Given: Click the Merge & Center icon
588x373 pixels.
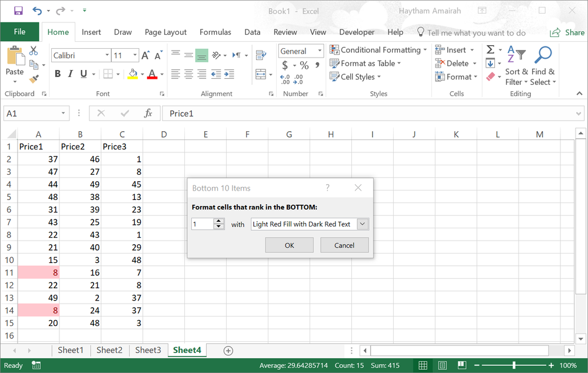Looking at the screenshot, I should (261, 74).
